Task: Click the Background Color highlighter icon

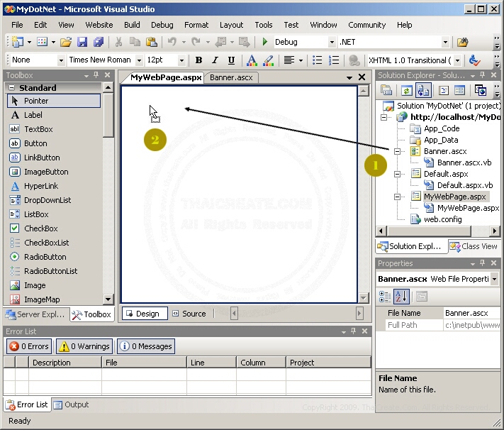Action: pos(268,60)
